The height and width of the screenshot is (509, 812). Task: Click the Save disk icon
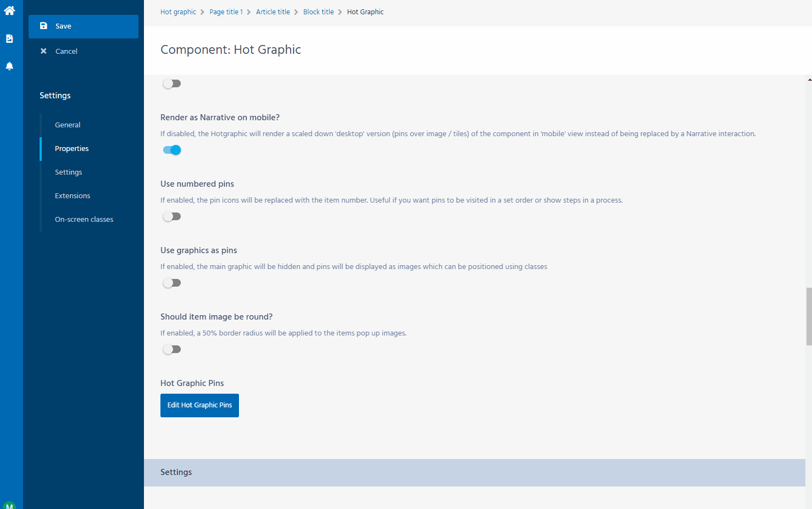click(43, 26)
